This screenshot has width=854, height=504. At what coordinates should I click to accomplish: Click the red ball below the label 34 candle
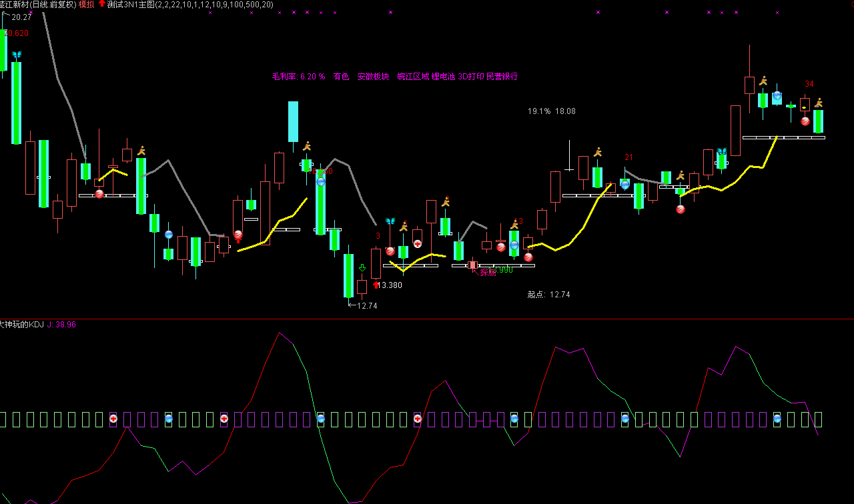click(805, 121)
